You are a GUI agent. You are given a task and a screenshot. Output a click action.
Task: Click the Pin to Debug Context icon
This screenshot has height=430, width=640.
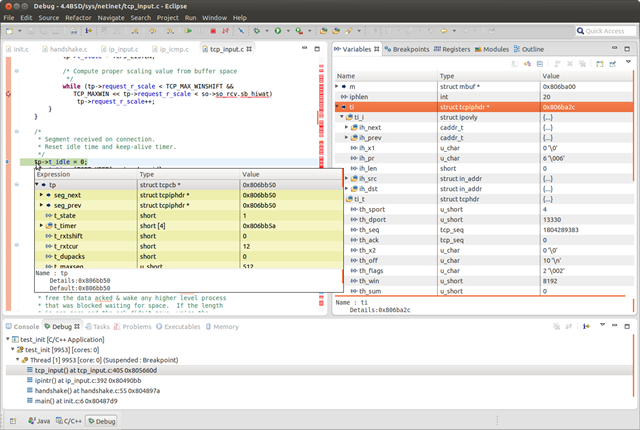pos(613,64)
